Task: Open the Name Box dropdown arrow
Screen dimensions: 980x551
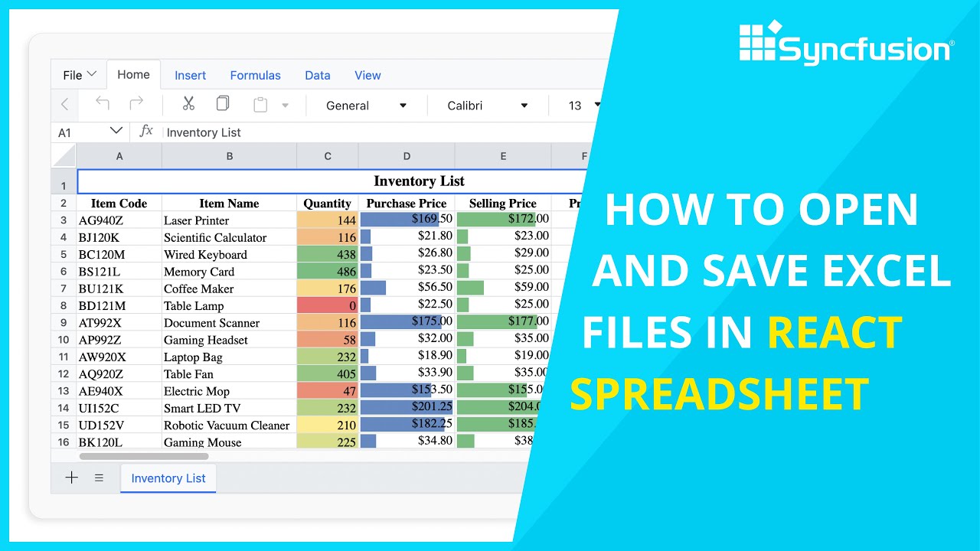Action: [116, 132]
